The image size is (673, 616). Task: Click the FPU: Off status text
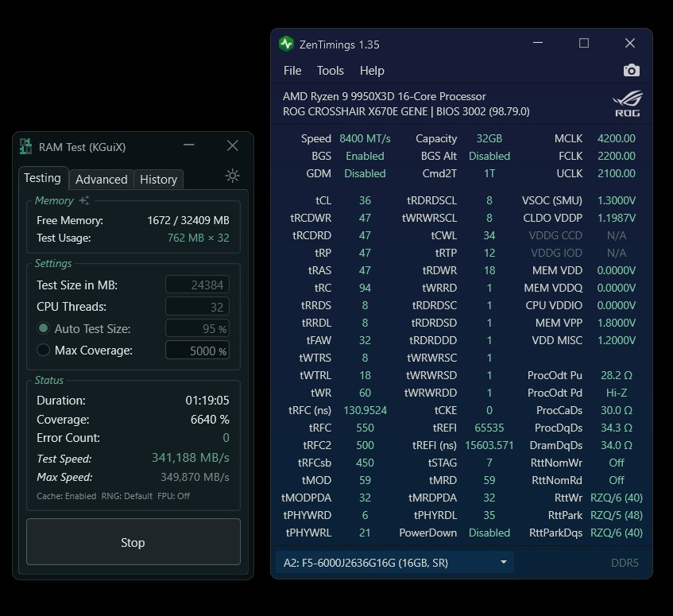coord(173,496)
